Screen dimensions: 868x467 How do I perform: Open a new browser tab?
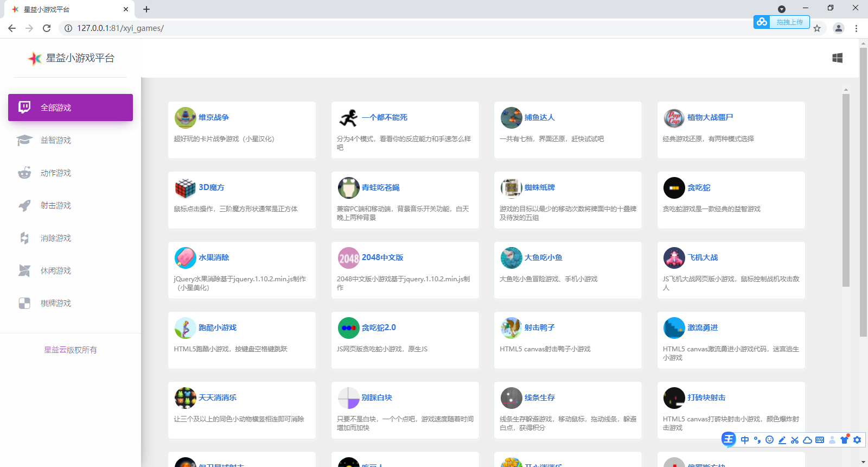146,9
